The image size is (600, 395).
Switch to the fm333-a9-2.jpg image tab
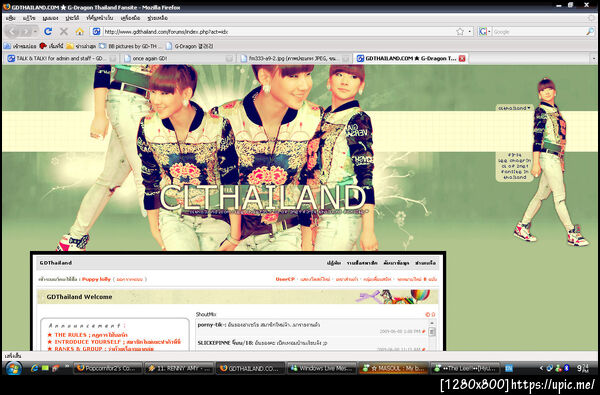294,59
